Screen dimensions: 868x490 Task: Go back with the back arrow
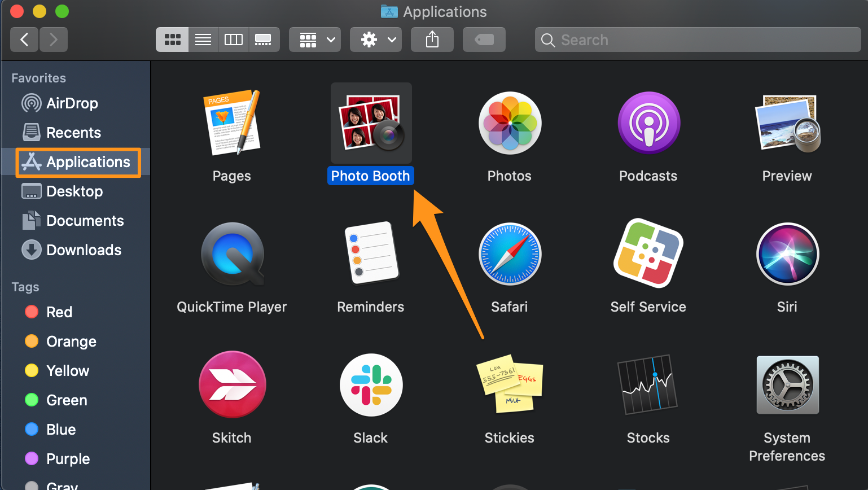(x=24, y=40)
